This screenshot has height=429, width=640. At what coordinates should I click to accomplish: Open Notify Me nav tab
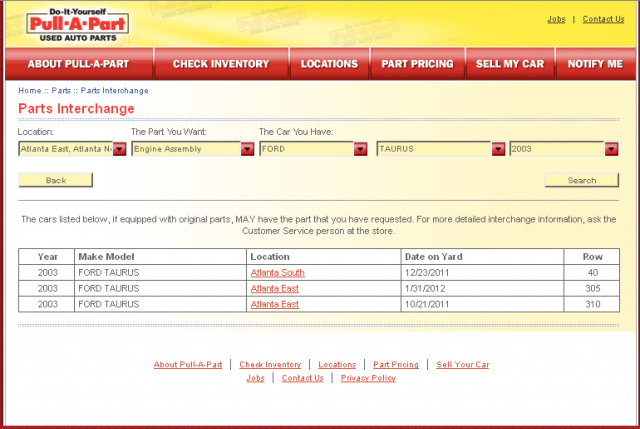pos(596,64)
